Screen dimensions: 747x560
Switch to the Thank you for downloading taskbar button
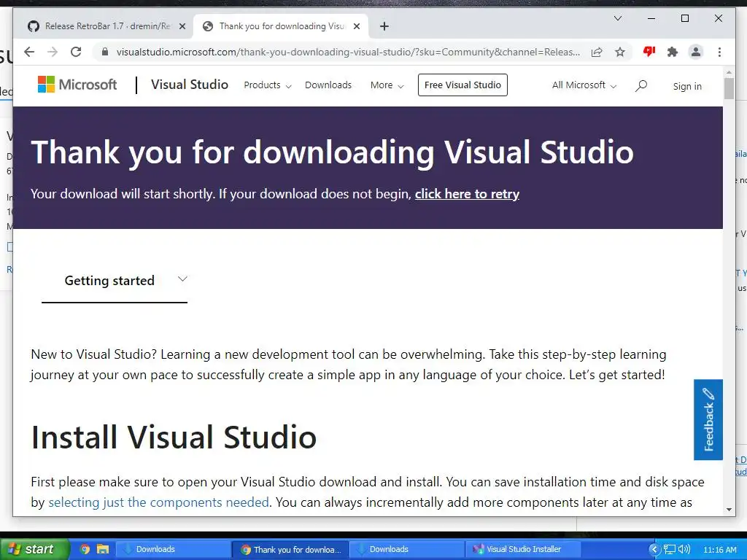click(x=290, y=550)
